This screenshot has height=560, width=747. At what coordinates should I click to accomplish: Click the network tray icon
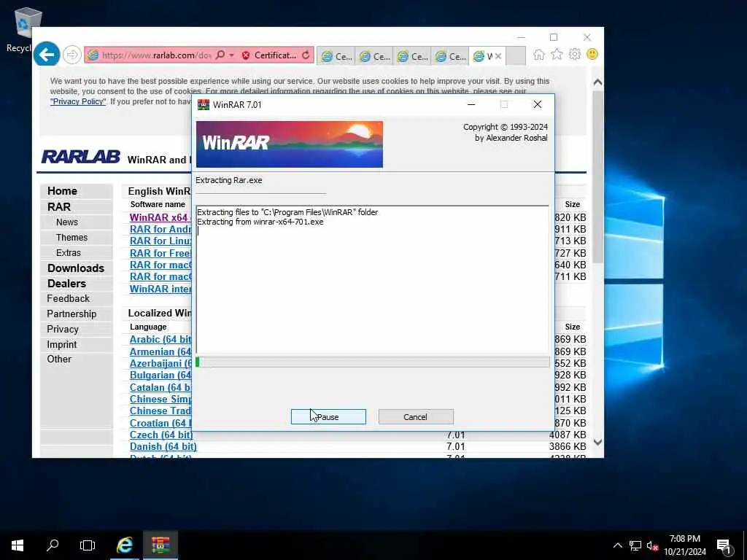635,545
